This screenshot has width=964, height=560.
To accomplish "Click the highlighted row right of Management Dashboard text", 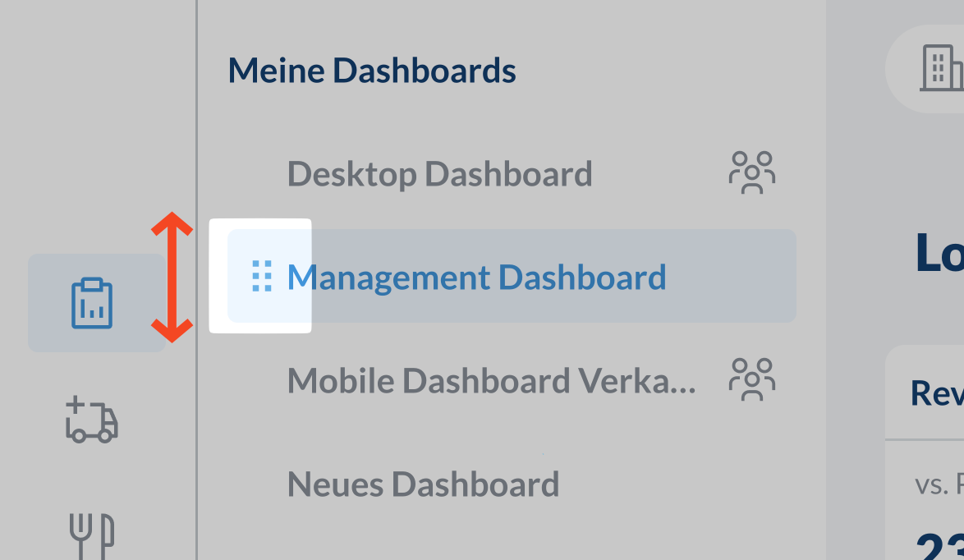I will pyautogui.click(x=731, y=277).
